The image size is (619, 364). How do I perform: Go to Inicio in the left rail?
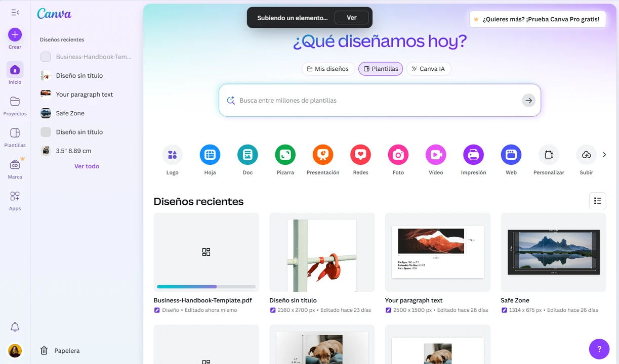tap(15, 73)
